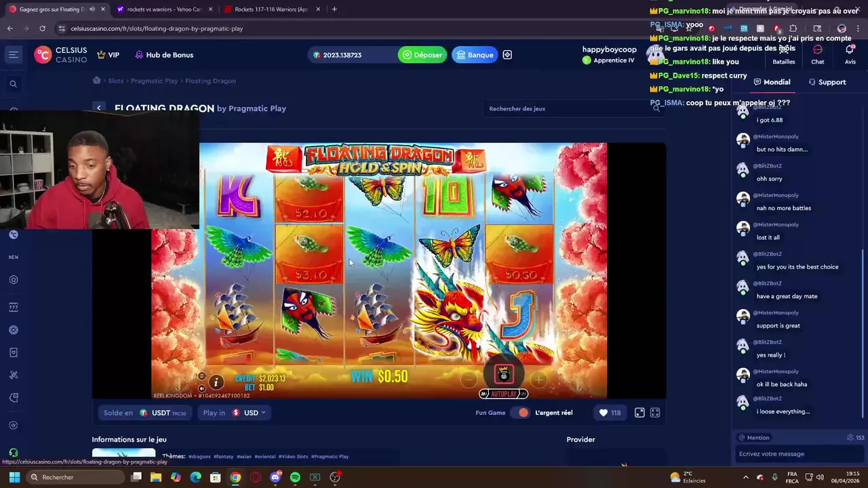Open Hub de Bonus
Viewport: 868px width, 488px height.
(x=164, y=55)
